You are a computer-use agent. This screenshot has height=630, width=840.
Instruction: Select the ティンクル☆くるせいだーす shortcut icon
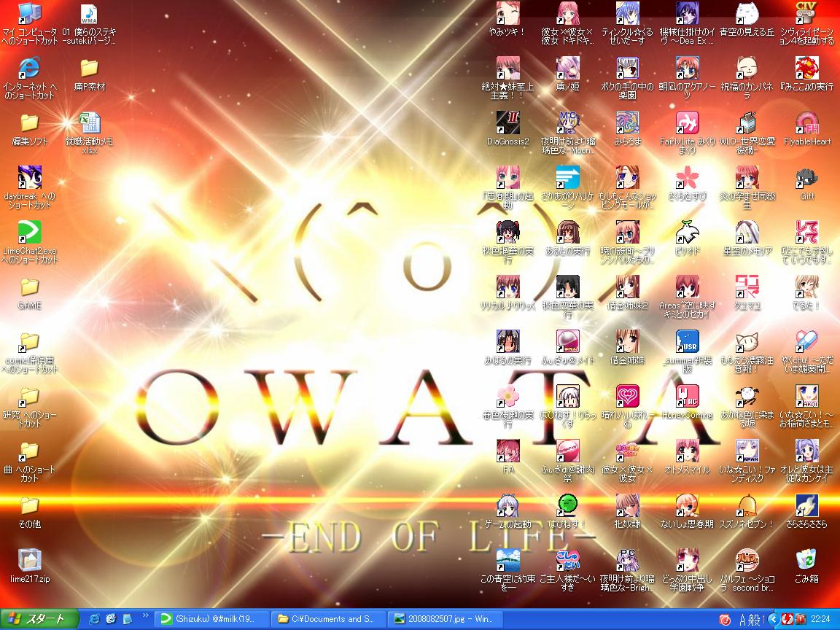point(627,14)
